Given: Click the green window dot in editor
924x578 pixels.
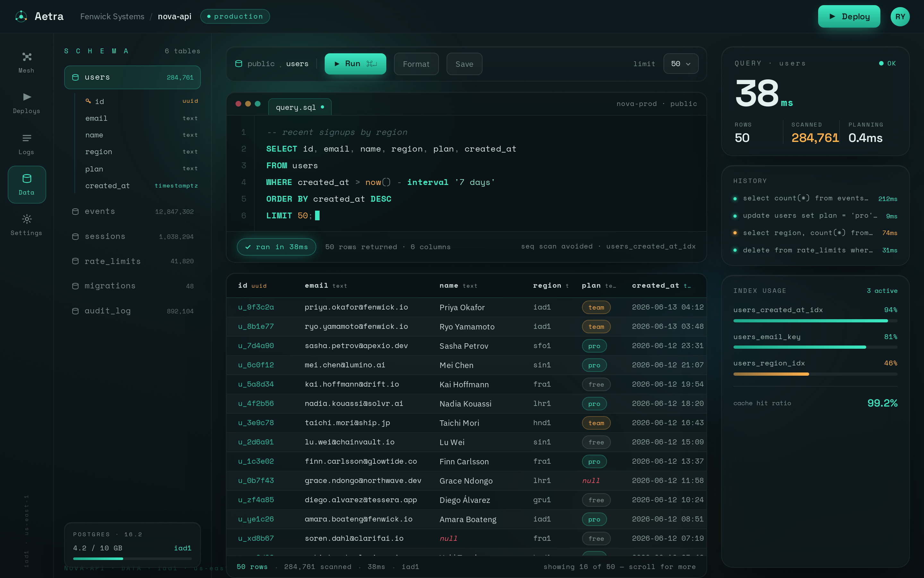Looking at the screenshot, I should [x=258, y=104].
